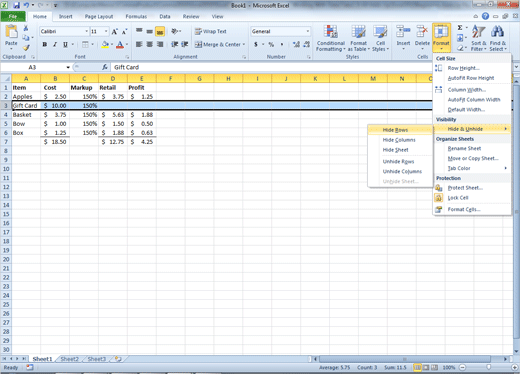Open the File tab
The height and width of the screenshot is (374, 520).
pyautogui.click(x=13, y=16)
